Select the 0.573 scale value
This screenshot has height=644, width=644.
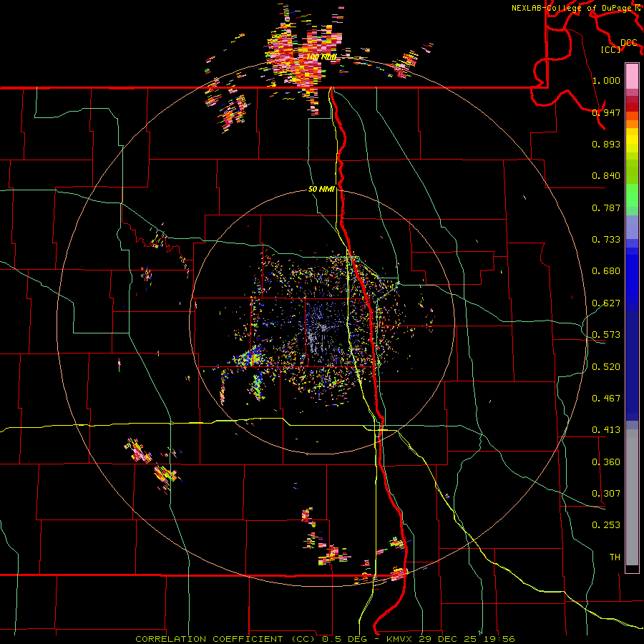(606, 335)
